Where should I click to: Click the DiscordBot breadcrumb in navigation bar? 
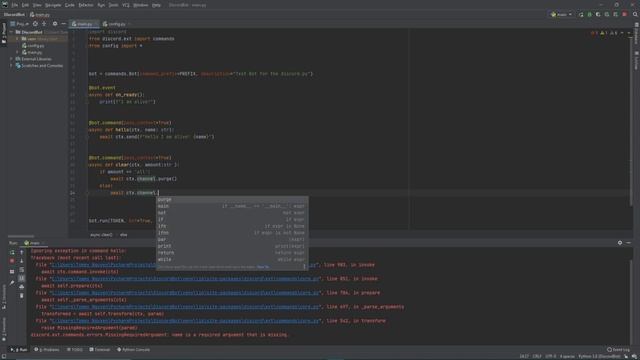(14, 15)
